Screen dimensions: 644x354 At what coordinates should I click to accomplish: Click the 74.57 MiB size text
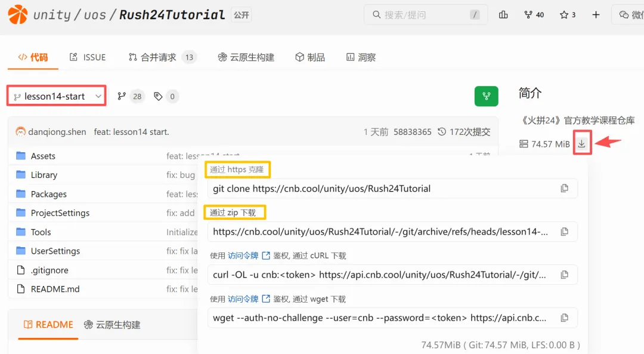tap(550, 144)
